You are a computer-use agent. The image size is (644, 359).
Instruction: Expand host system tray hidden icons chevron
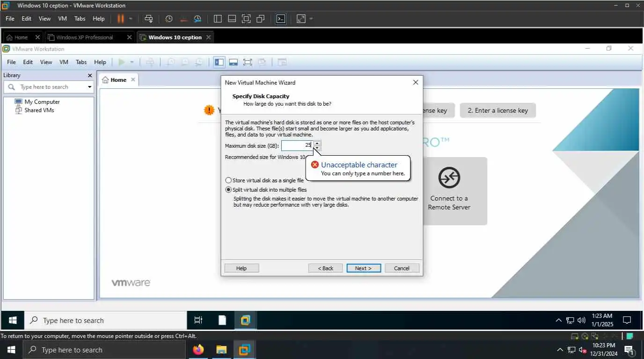click(x=560, y=350)
